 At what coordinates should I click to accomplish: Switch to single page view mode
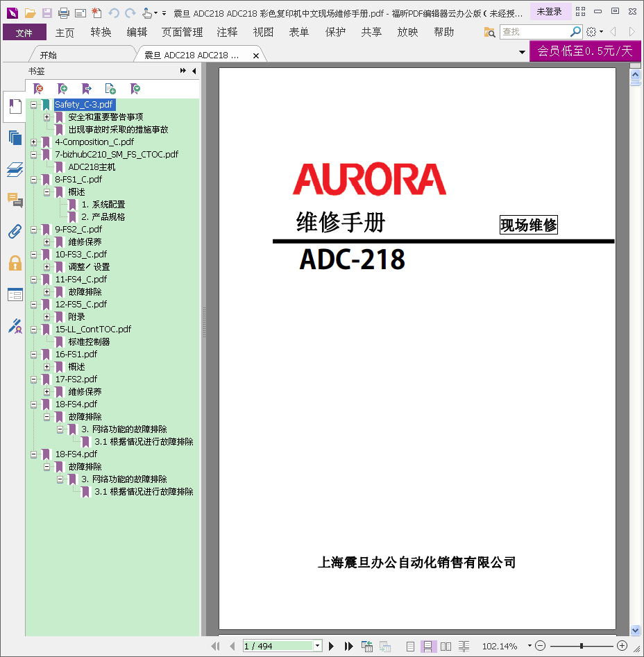click(411, 647)
